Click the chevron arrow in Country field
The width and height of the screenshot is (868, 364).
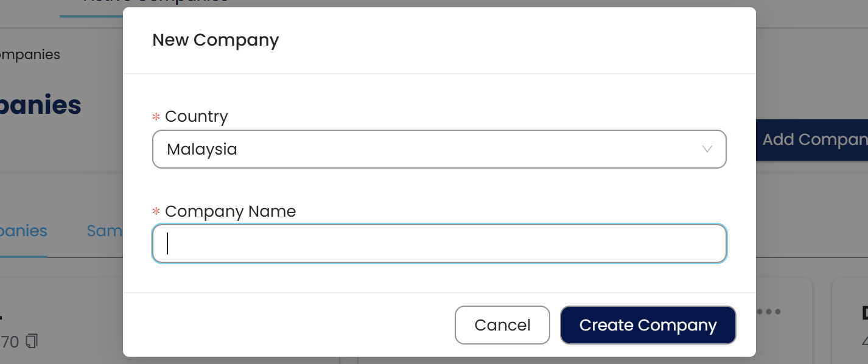coord(707,149)
